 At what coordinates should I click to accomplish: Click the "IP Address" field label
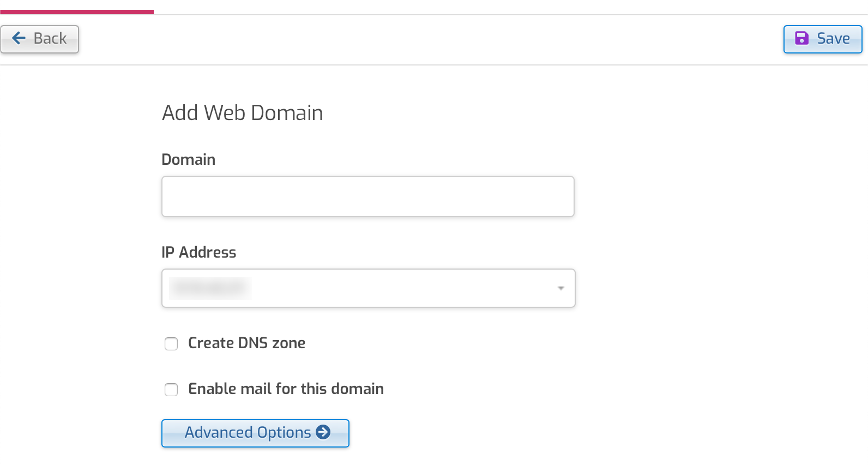click(199, 252)
